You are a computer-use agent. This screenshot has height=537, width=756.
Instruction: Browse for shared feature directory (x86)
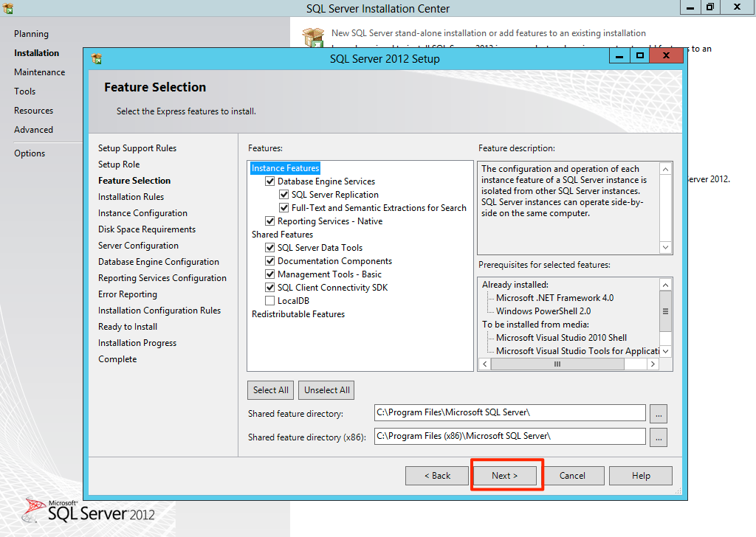coord(658,437)
